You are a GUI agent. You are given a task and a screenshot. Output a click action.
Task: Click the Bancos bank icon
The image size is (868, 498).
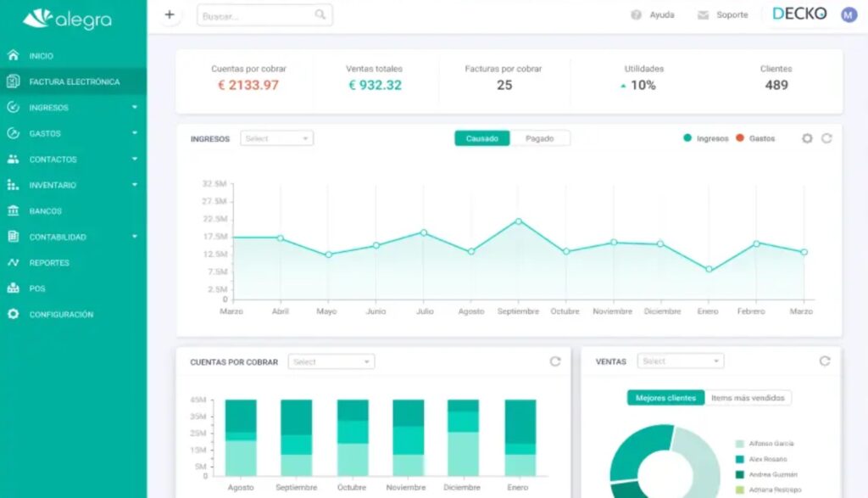(14, 210)
